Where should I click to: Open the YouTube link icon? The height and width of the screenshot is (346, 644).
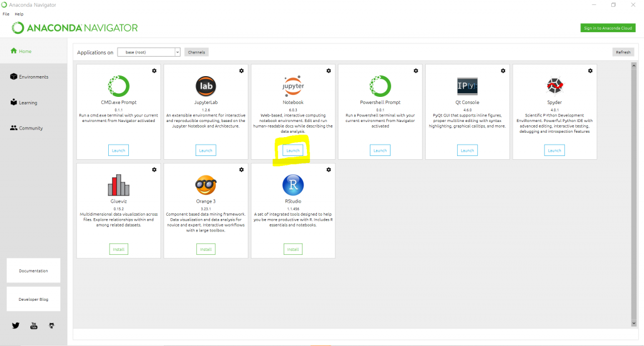(x=34, y=325)
